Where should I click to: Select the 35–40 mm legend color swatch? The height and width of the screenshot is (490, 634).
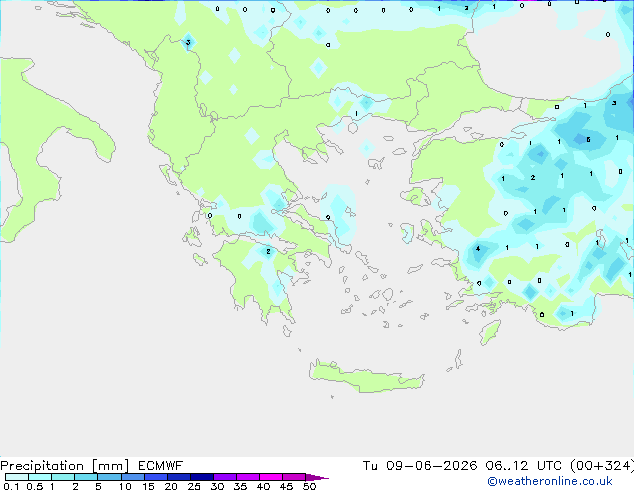pos(247,477)
